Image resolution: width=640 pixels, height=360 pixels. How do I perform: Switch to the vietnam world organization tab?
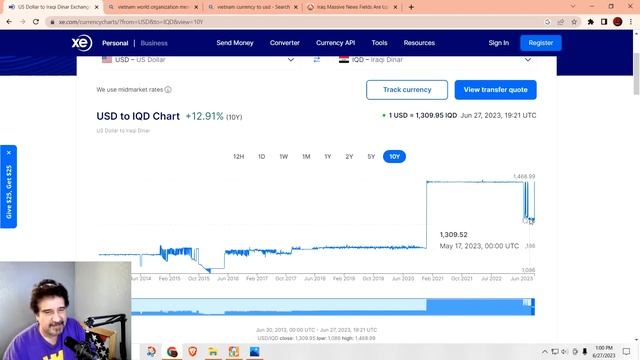tap(153, 7)
